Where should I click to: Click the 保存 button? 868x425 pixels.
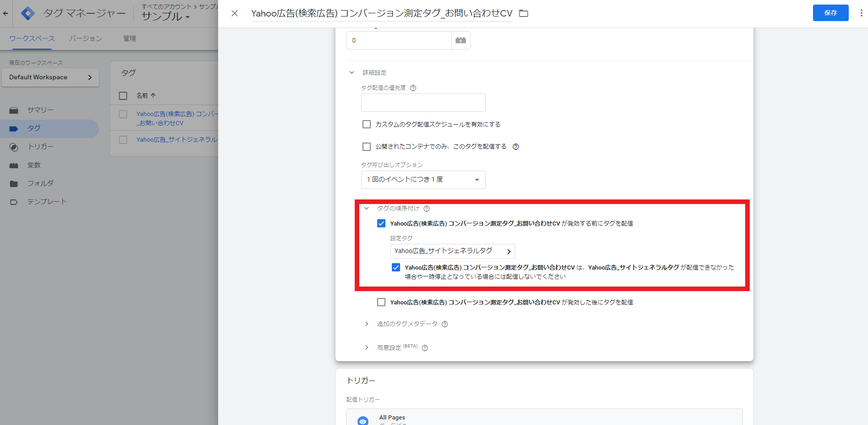pyautogui.click(x=830, y=13)
